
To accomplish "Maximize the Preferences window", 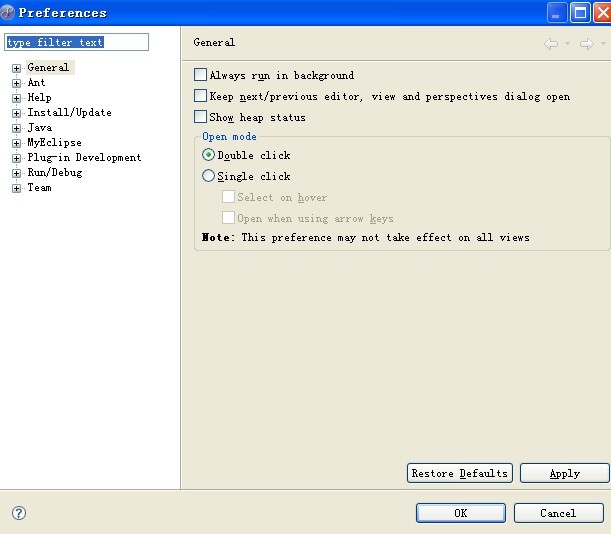I will tap(580, 13).
